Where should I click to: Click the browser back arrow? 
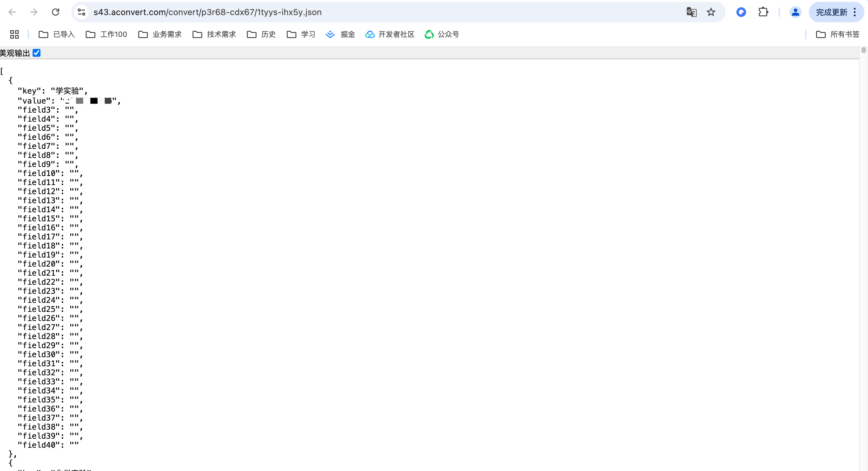12,12
